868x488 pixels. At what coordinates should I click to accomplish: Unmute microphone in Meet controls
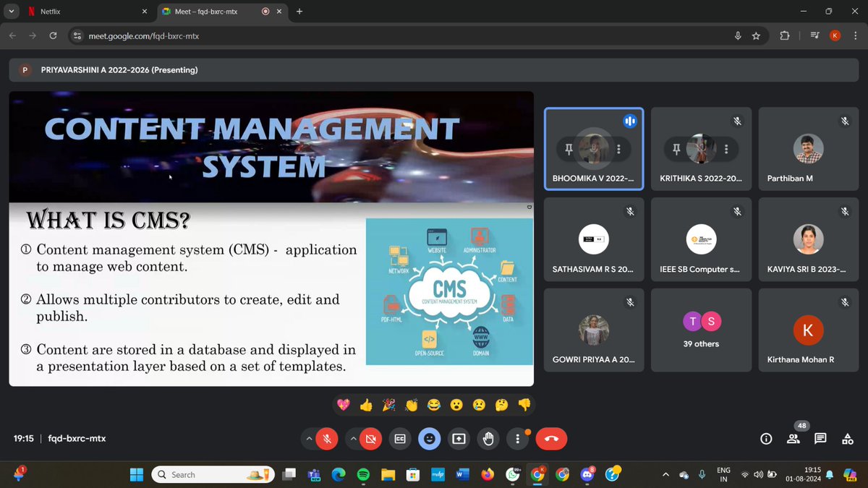327,438
